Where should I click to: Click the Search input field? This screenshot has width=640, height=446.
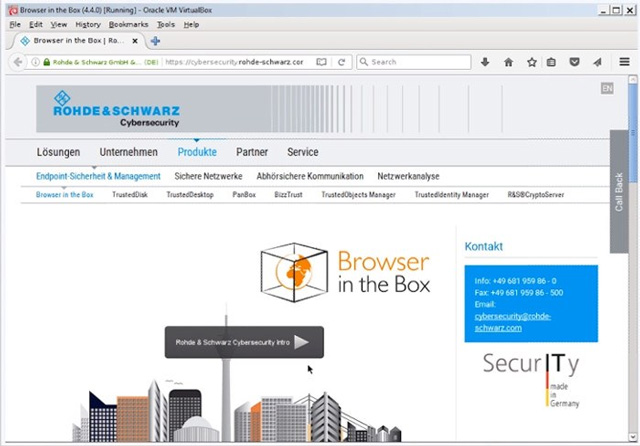414,62
